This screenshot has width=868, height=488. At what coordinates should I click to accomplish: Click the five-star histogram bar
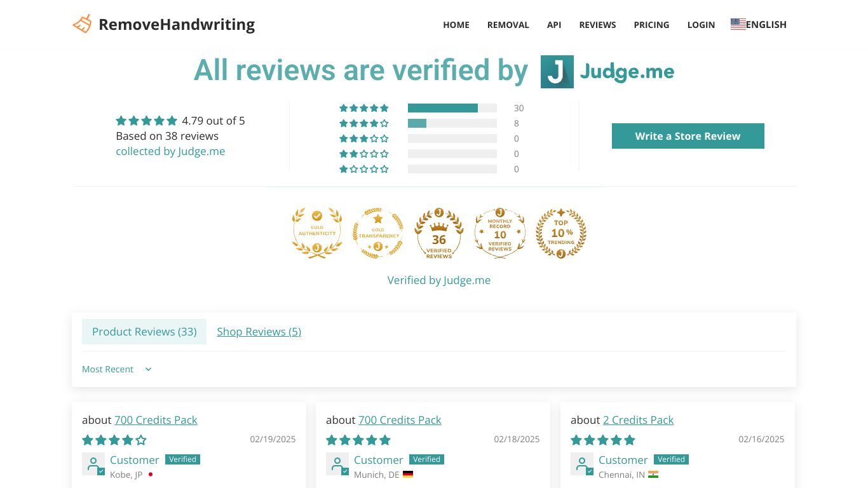coord(452,108)
